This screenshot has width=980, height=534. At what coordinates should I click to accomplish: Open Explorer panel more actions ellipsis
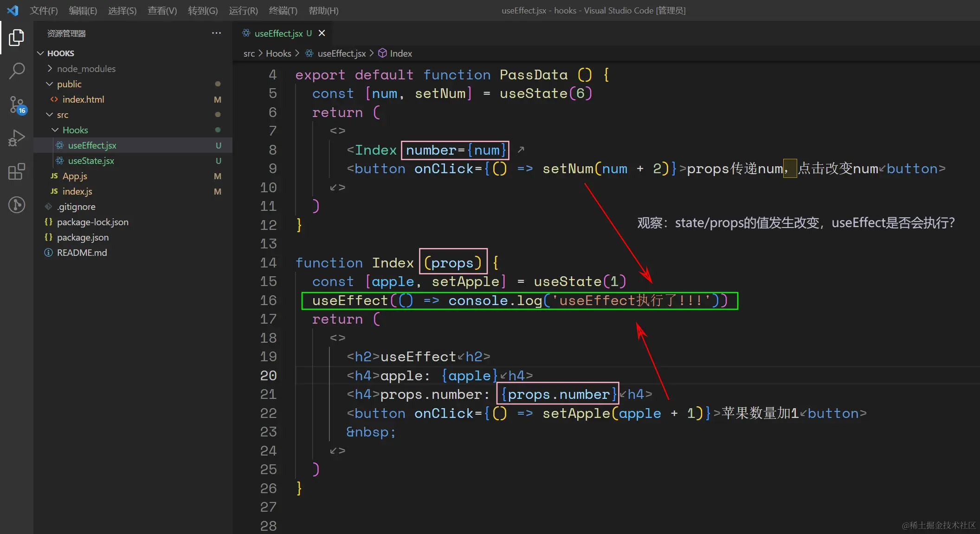coord(216,33)
